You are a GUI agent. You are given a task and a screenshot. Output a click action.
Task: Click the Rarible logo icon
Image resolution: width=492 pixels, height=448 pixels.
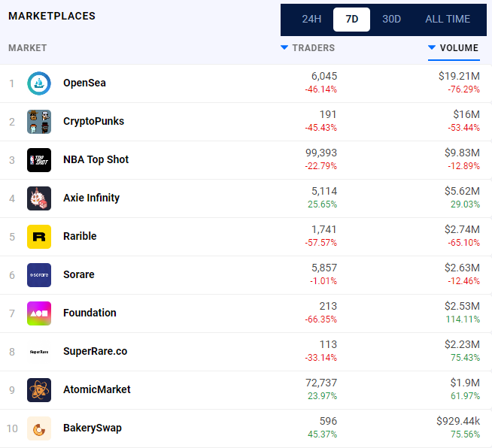coord(39,237)
